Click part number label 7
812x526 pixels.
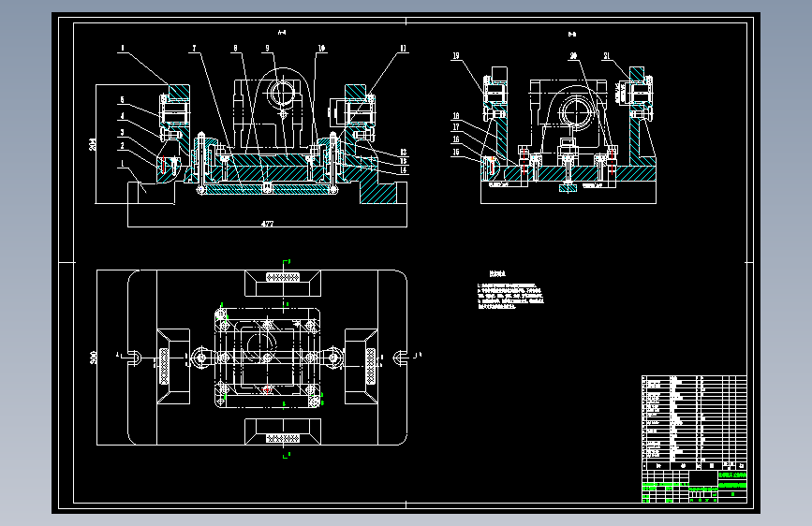194,48
